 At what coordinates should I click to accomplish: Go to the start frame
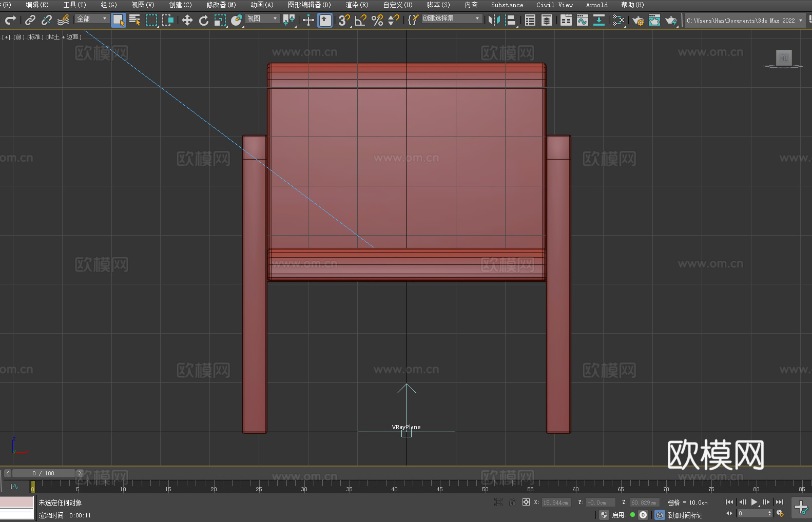tap(729, 502)
